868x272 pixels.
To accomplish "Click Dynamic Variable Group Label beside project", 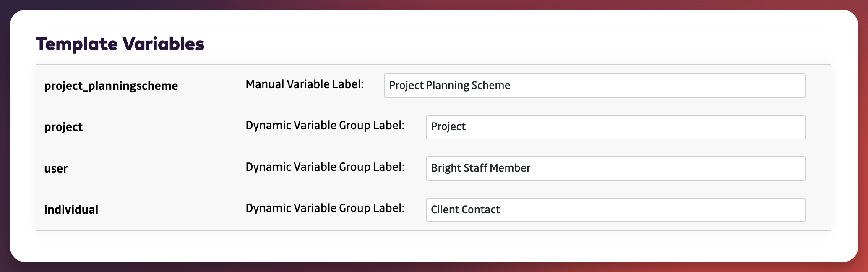I will (325, 126).
